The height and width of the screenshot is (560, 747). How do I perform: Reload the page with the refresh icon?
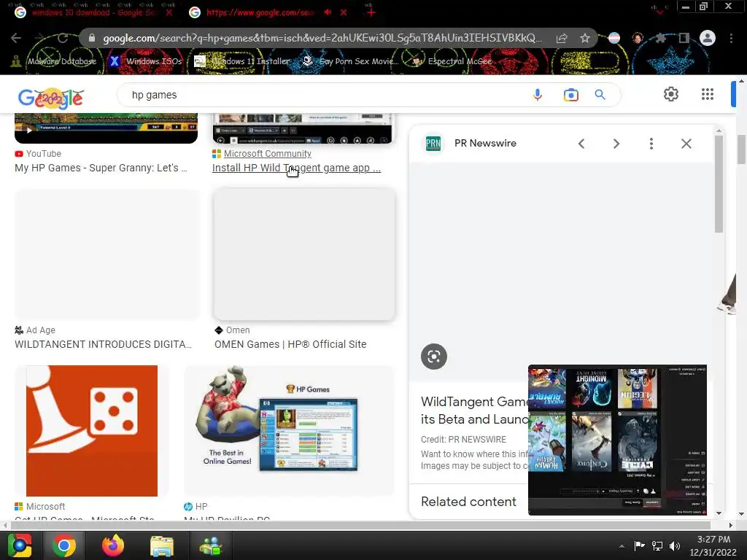point(63,38)
